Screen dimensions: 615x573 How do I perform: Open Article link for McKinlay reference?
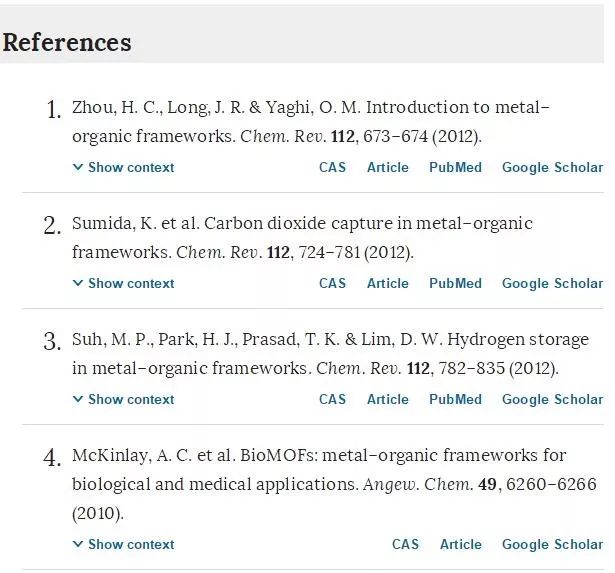(x=460, y=545)
